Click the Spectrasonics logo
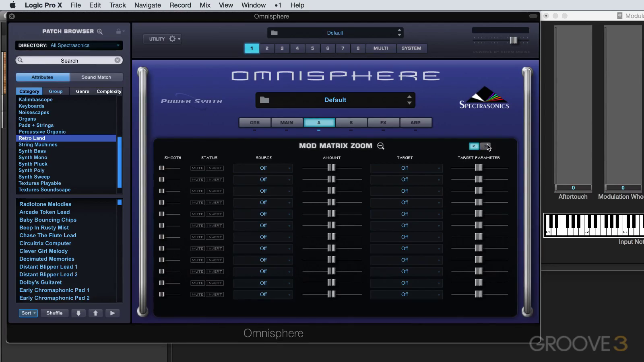 484,98
